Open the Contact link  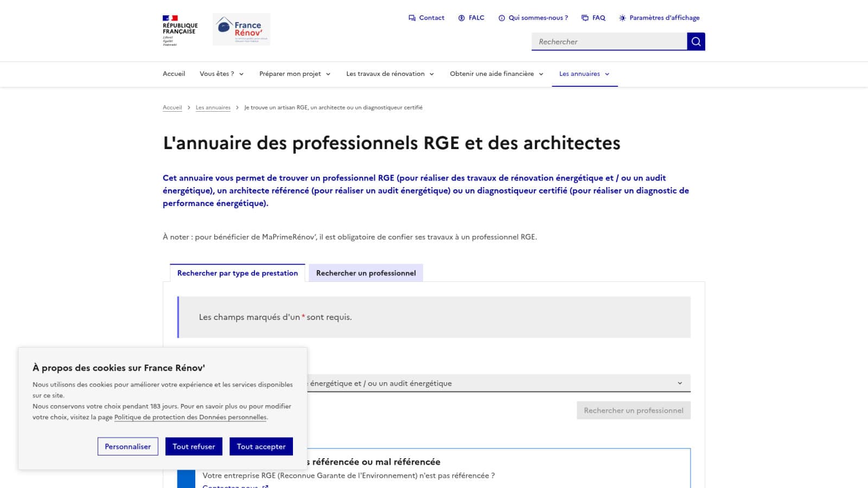pyautogui.click(x=426, y=18)
